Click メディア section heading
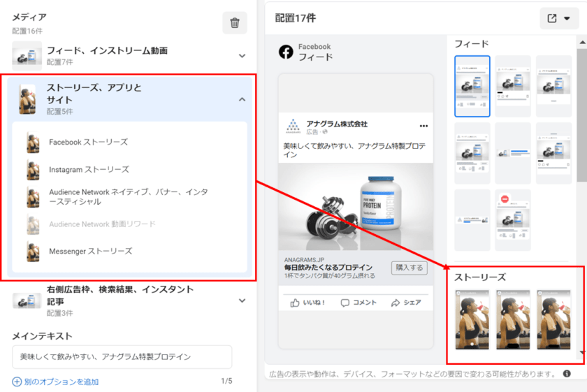The height and width of the screenshot is (392, 587). (x=29, y=17)
